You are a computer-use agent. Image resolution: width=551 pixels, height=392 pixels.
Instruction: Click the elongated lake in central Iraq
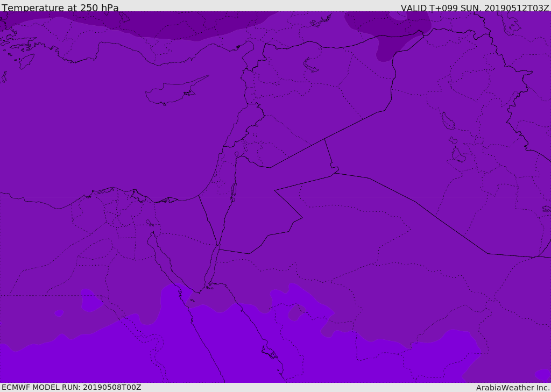pyautogui.click(x=448, y=121)
